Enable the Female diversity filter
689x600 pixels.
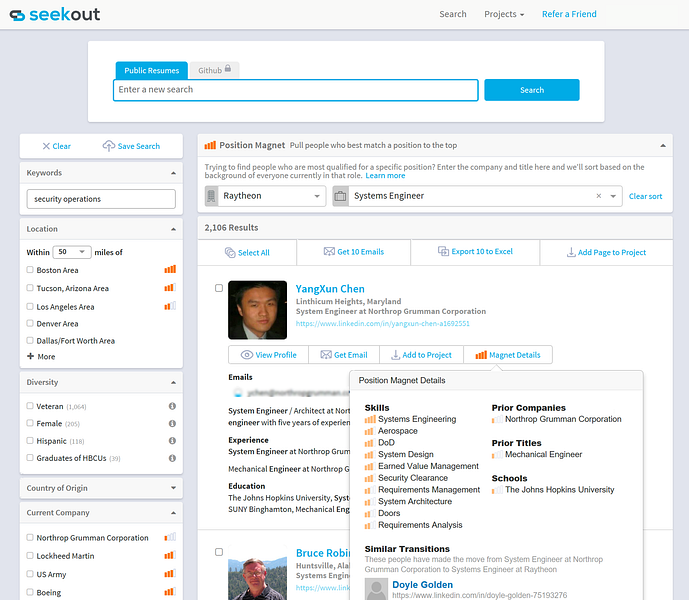tap(30, 423)
